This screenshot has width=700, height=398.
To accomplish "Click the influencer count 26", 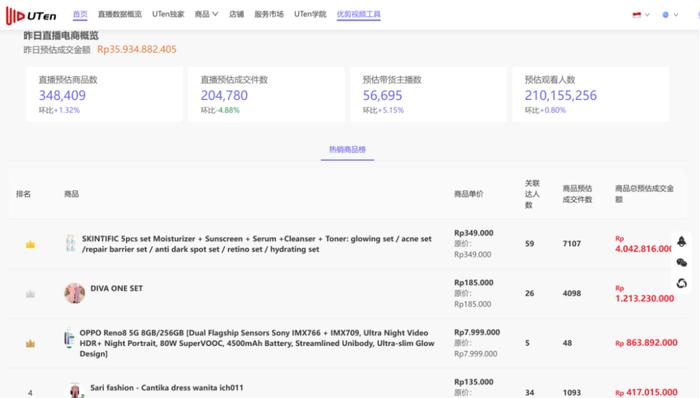I will pos(529,293).
